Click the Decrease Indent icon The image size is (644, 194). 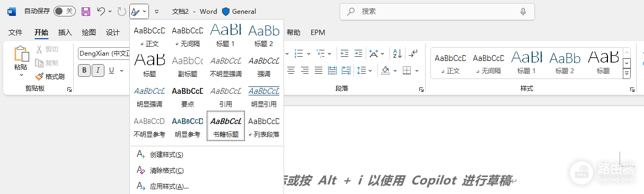pyautogui.click(x=345, y=54)
